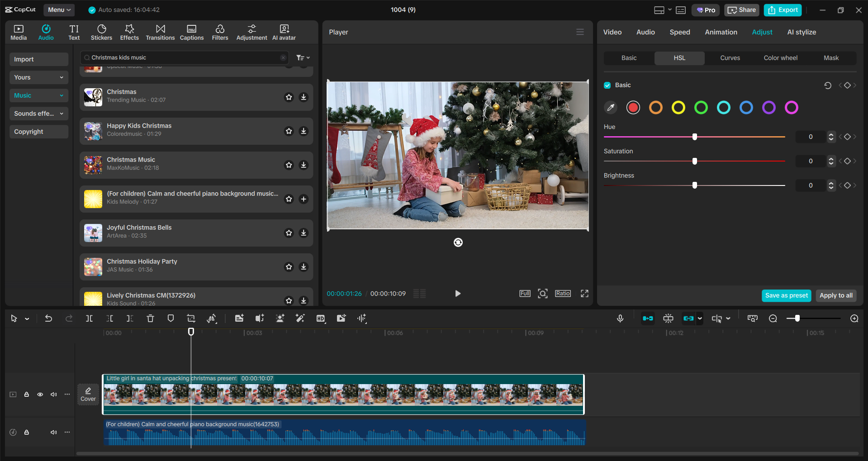868x461 pixels.
Task: Expand the Yours section in the audio sidebar
Action: click(38, 77)
